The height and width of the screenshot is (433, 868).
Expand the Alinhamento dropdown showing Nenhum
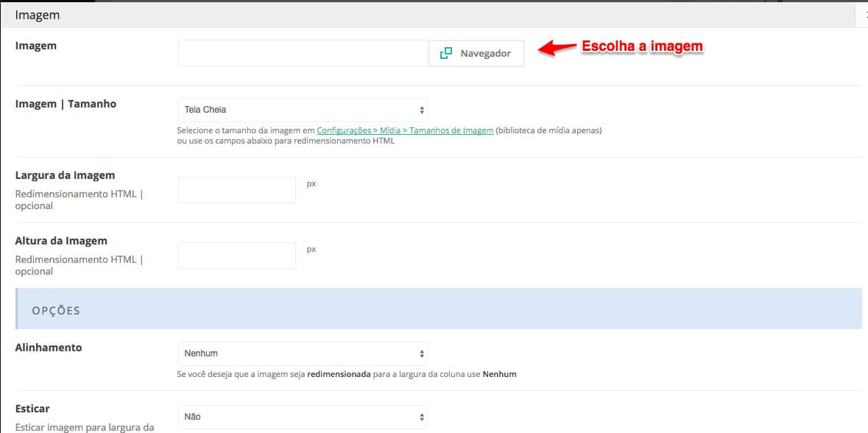pyautogui.click(x=303, y=353)
